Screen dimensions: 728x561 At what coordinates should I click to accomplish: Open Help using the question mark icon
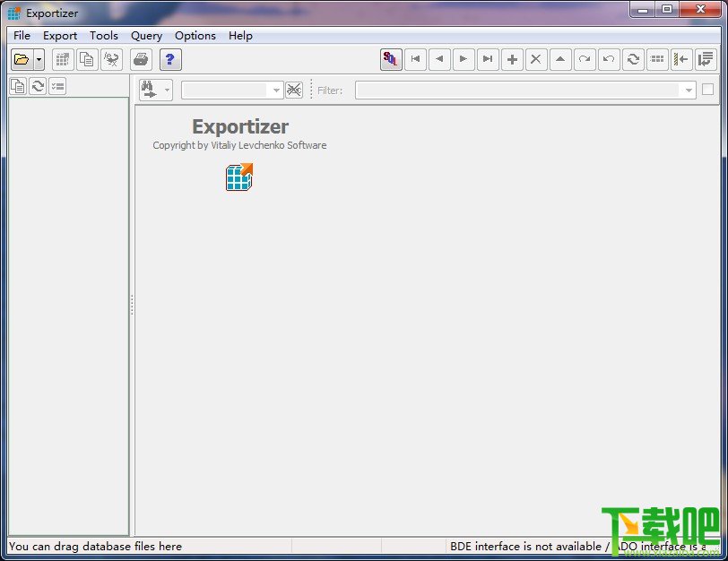[170, 59]
